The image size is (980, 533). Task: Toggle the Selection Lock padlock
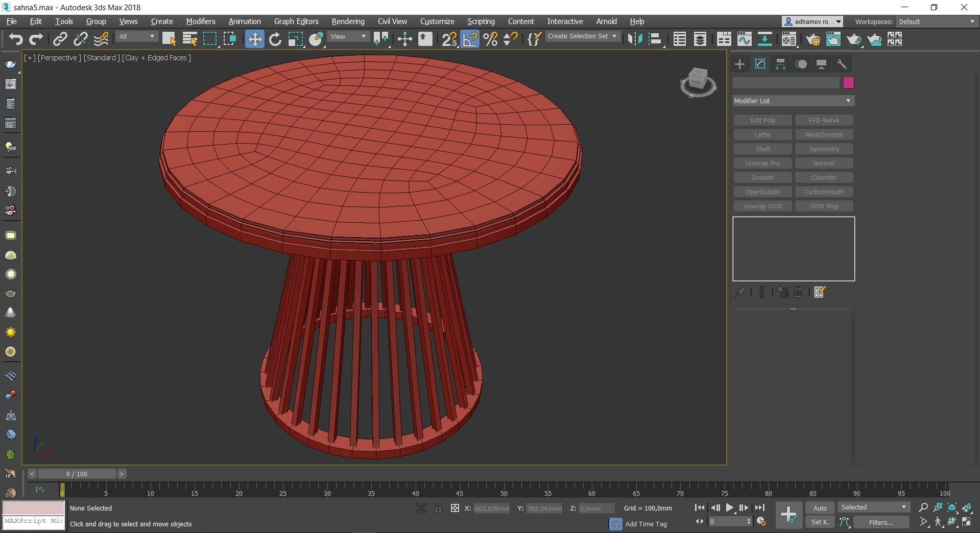[438, 508]
